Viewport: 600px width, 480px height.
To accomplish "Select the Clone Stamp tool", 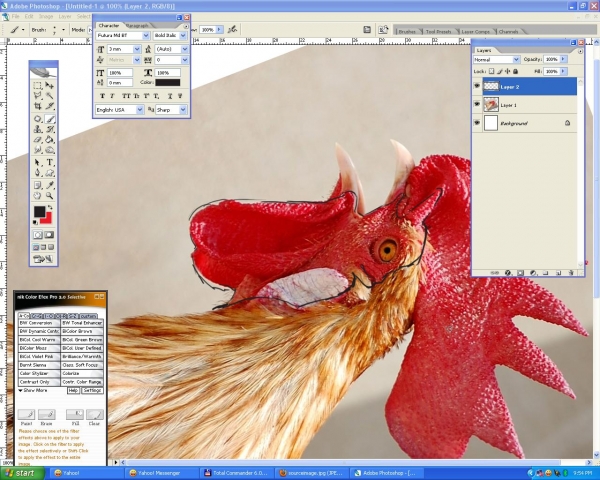I will point(38,129).
